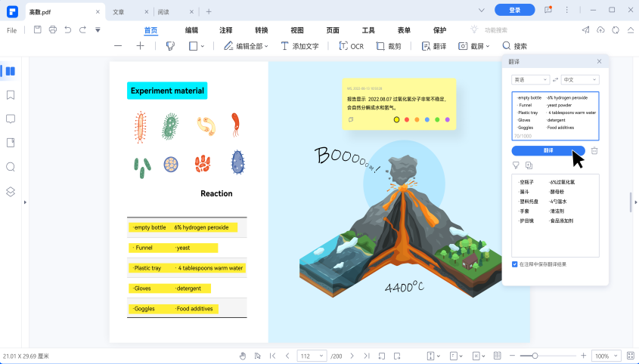The image size is (639, 364).
Task: Open the quick access customize arrow
Action: click(98, 29)
